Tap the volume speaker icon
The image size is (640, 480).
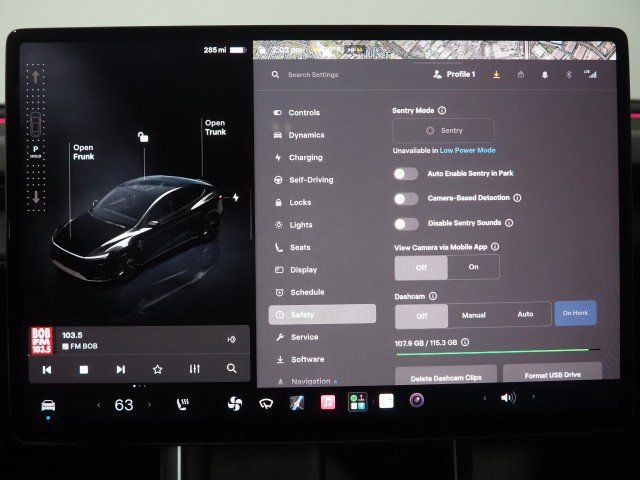click(508, 398)
